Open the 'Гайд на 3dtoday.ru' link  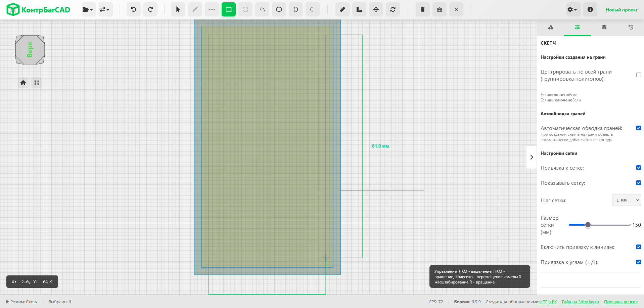580,302
